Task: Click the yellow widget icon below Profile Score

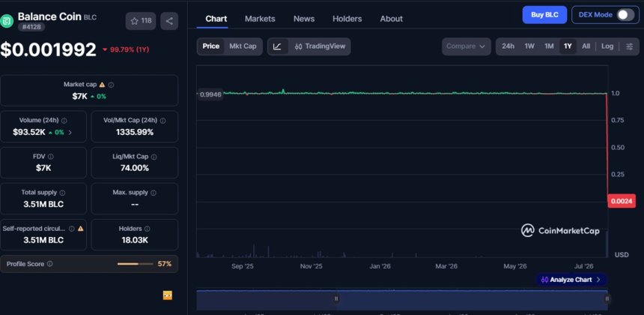Action: [168, 295]
